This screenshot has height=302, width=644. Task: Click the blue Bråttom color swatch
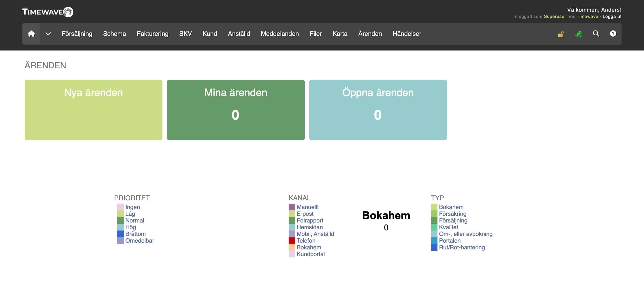(121, 234)
